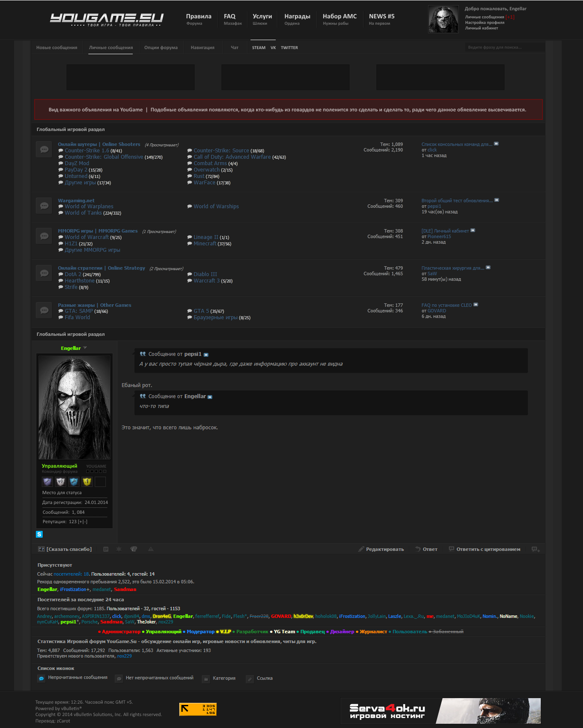Open new user 'nox229' profile link
The height and width of the screenshot is (728, 583).
point(124,656)
